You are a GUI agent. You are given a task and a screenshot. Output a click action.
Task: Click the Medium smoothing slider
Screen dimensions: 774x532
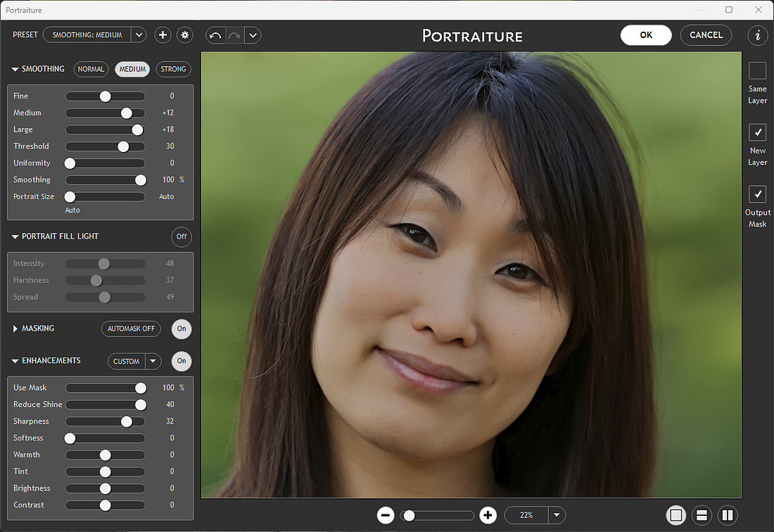(105, 113)
